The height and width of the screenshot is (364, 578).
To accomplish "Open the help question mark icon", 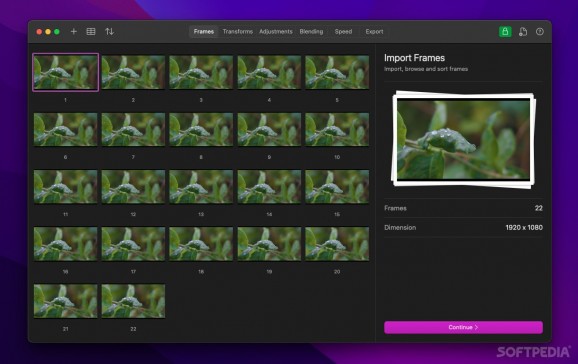I will pyautogui.click(x=540, y=32).
